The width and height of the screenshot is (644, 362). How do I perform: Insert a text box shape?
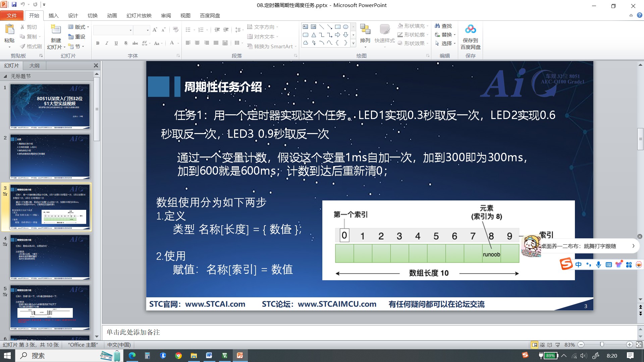tap(306, 27)
